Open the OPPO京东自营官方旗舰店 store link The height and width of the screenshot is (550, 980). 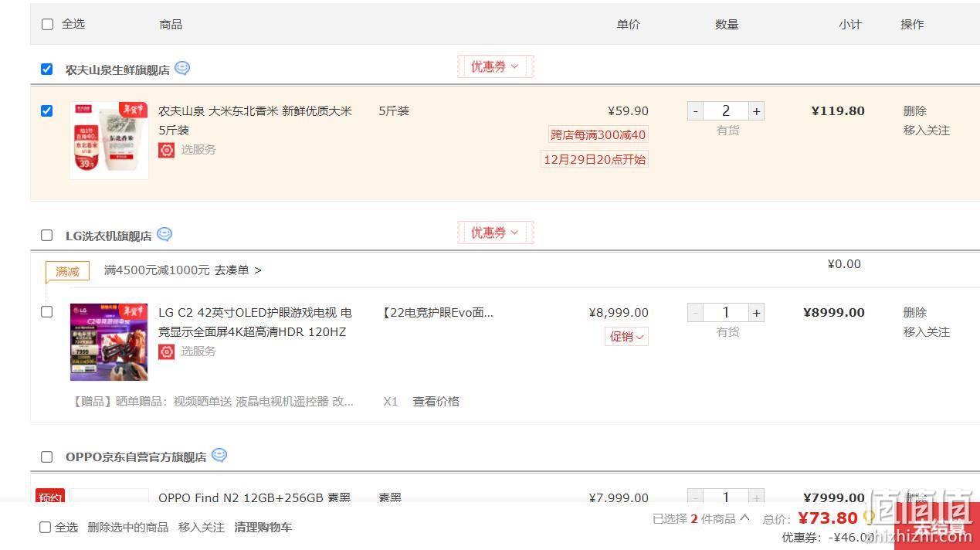(136, 457)
